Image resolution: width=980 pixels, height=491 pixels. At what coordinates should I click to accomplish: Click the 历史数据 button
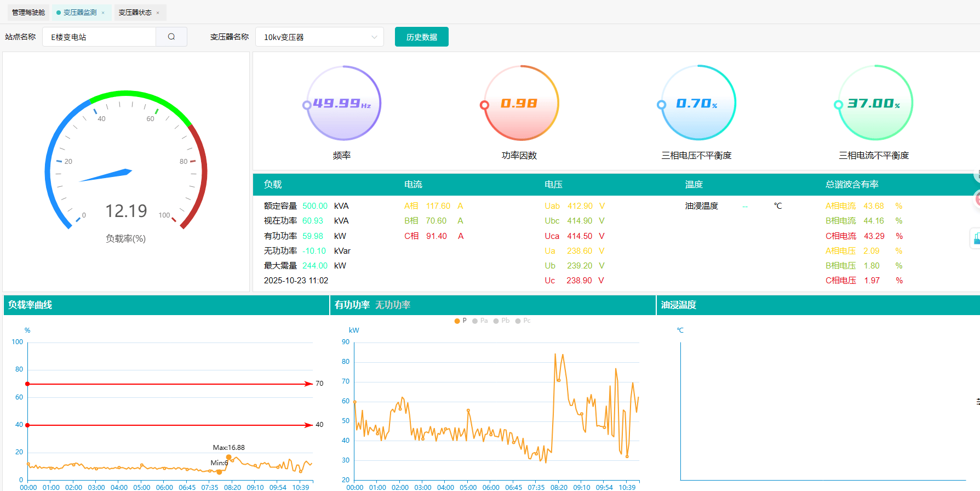421,37
